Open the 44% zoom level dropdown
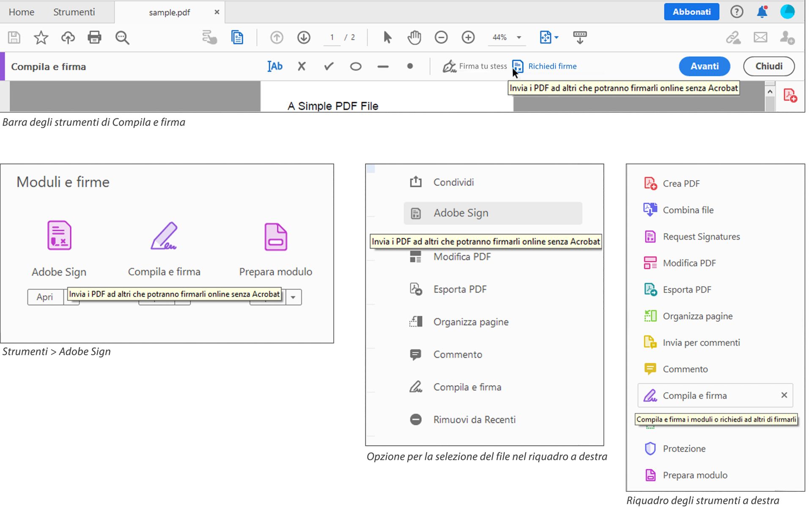Image resolution: width=812 pixels, height=517 pixels. pos(518,38)
